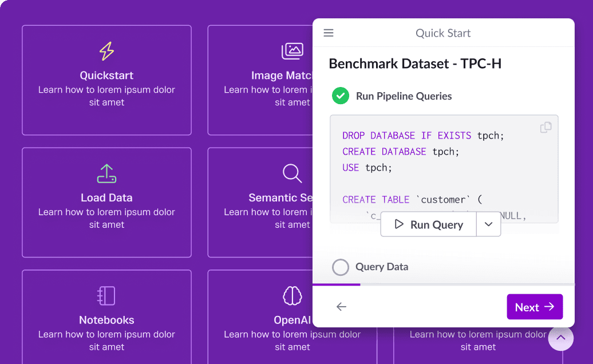593x364 pixels.
Task: Click the OpenAI brain icon
Action: [x=292, y=295]
